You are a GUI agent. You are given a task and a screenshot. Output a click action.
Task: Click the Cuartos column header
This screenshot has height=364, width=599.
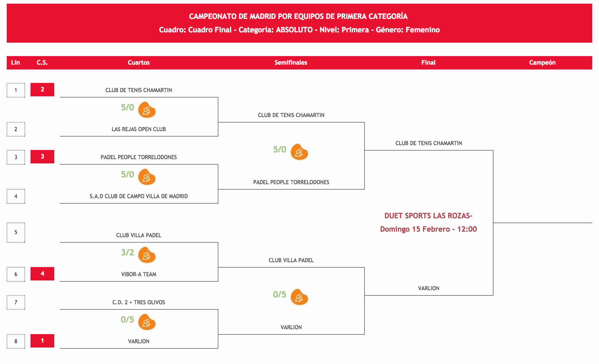pos(138,62)
